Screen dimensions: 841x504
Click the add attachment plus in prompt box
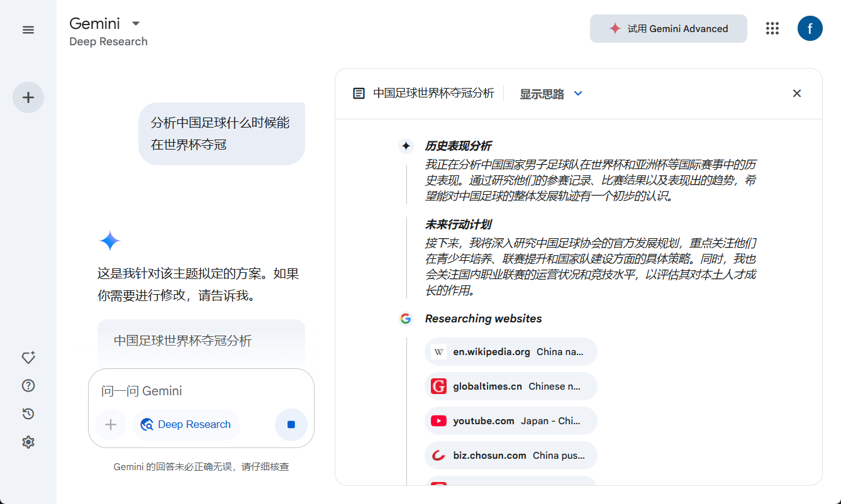[x=111, y=425]
